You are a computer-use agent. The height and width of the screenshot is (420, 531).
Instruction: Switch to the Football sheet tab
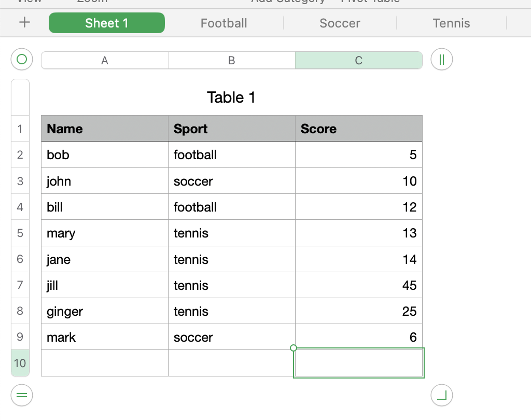(224, 23)
